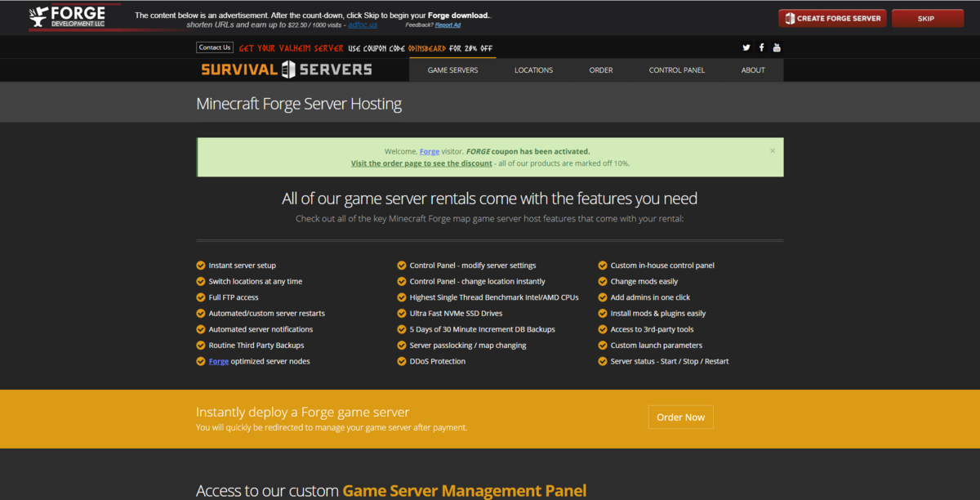980x500 pixels.
Task: Click checkmark icon beside Custom launch parameters
Action: tap(603, 346)
